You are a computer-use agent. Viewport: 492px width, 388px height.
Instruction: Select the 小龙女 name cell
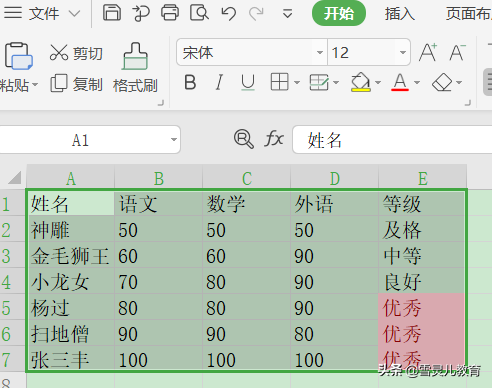[x=71, y=282]
